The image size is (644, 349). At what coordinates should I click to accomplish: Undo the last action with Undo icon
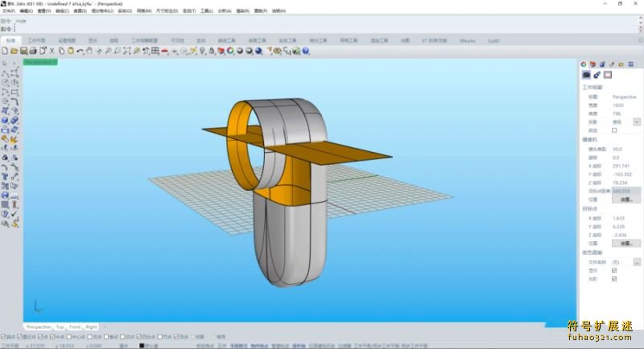pos(80,51)
